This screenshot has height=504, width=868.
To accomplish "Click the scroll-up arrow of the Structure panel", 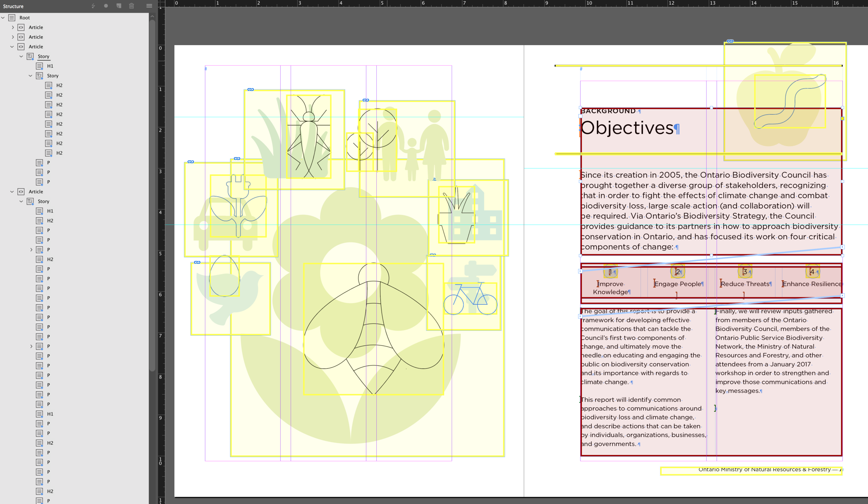I will pos(152,16).
